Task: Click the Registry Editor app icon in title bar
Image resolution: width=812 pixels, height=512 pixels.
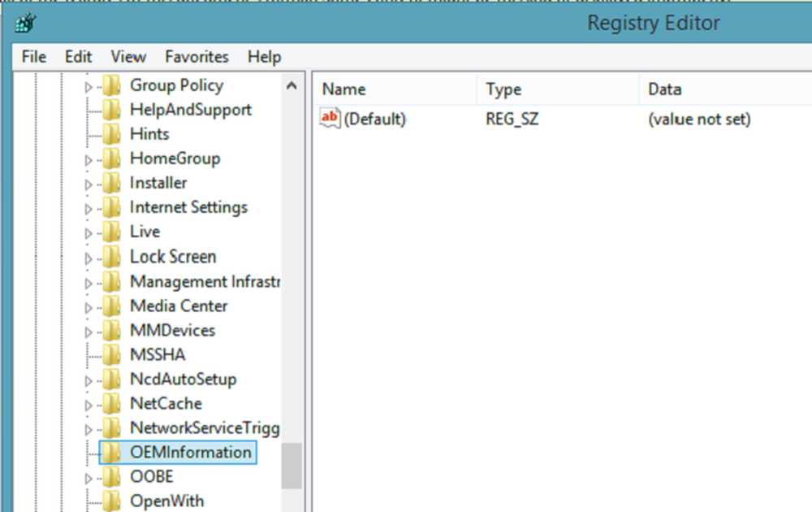Action: click(22, 22)
